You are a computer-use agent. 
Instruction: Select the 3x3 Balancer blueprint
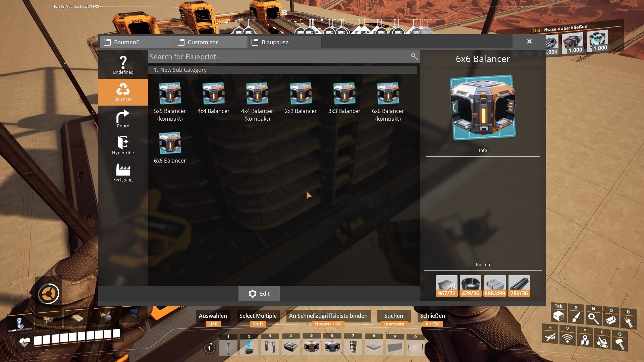344,98
